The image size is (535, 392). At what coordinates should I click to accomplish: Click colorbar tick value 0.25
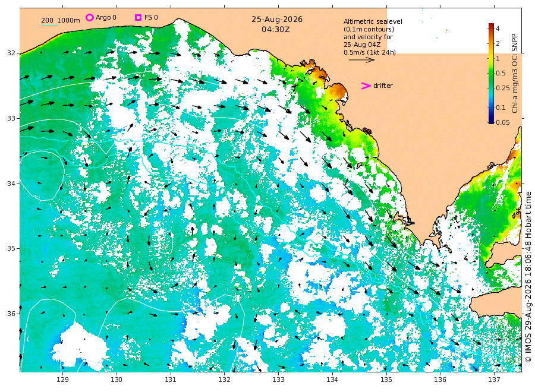502,88
